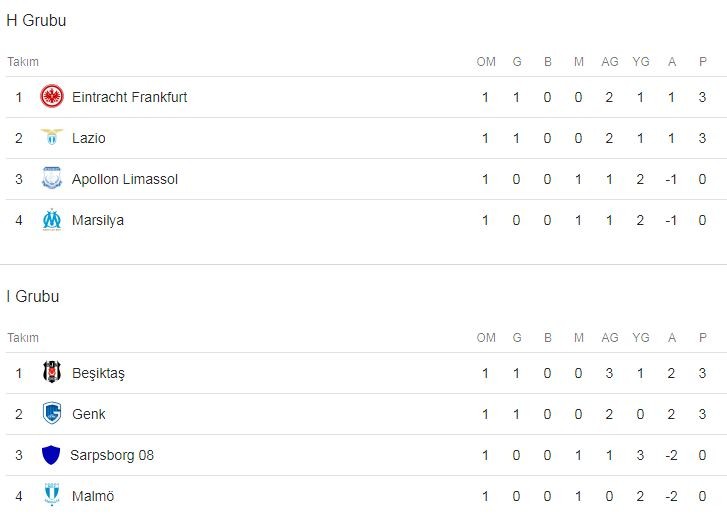727x514 pixels.
Task: Select the Apollon Limassol team name
Action: point(124,179)
